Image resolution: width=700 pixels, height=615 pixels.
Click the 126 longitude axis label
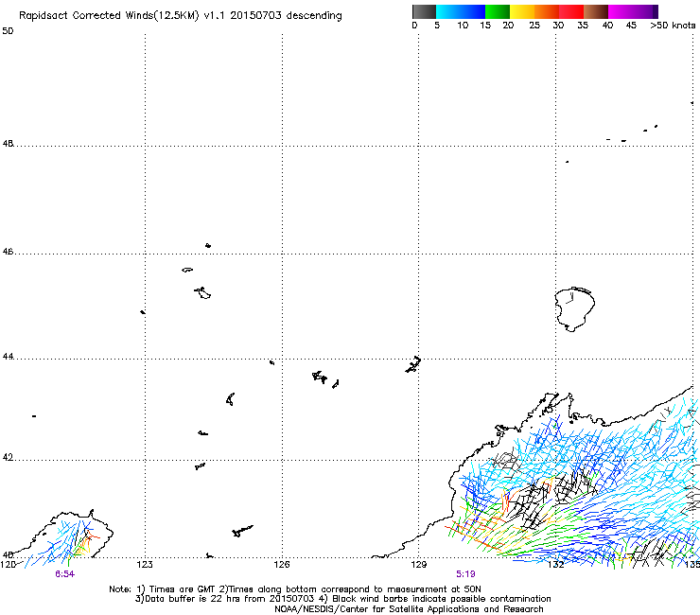coord(282,565)
